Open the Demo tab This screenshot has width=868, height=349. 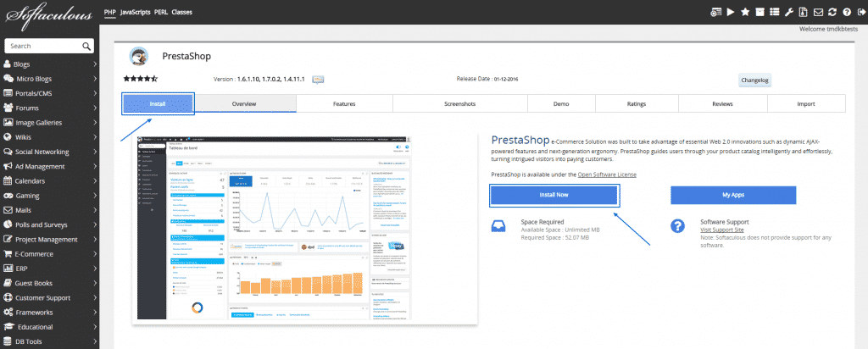coord(561,103)
